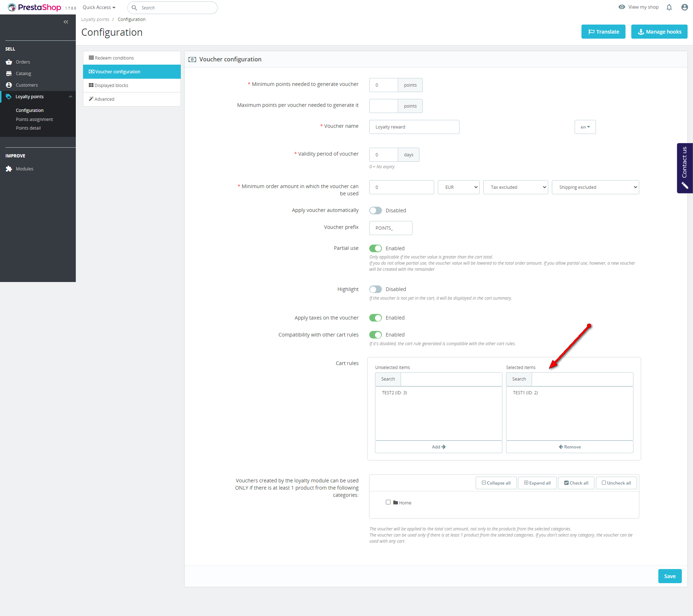
Task: Click the View my shop eye icon
Action: 622,7
